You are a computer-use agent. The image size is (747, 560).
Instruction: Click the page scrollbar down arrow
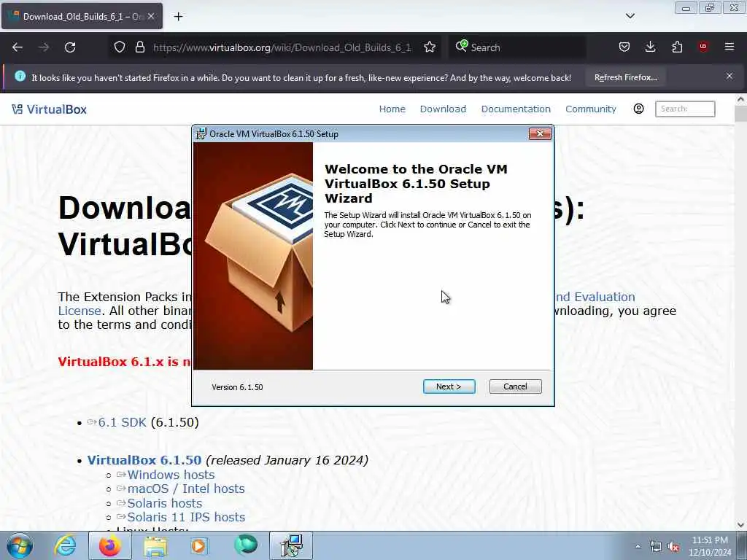(740, 525)
